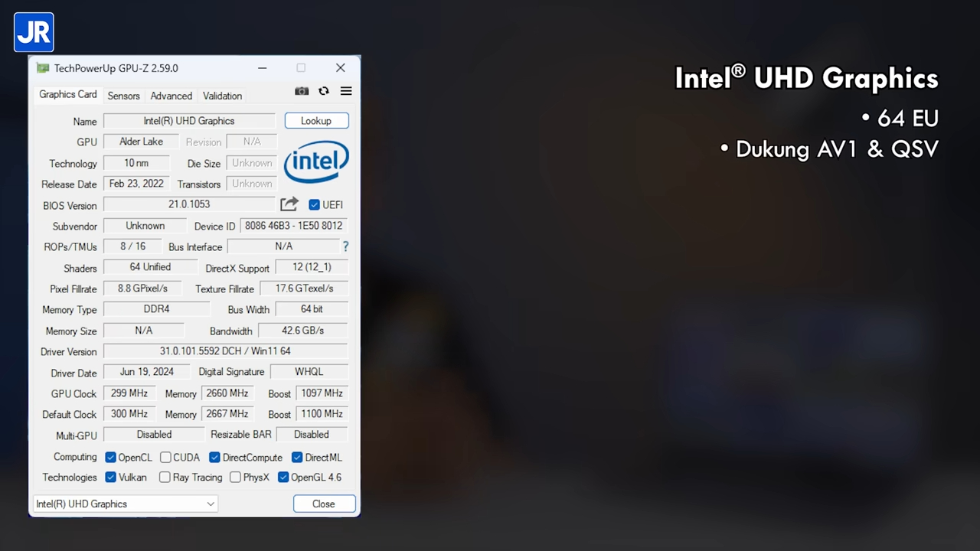Open the hamburger menu icon
This screenshot has height=551, width=980.
click(x=346, y=91)
